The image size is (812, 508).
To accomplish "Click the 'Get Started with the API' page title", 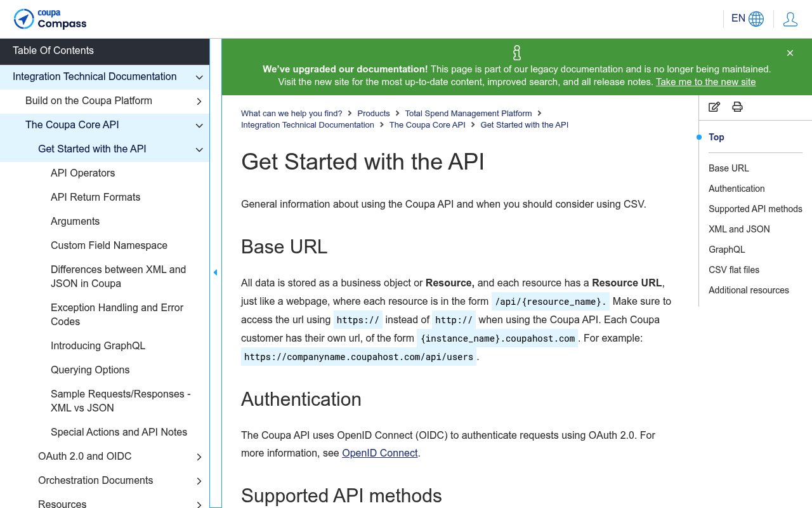I will click(363, 162).
